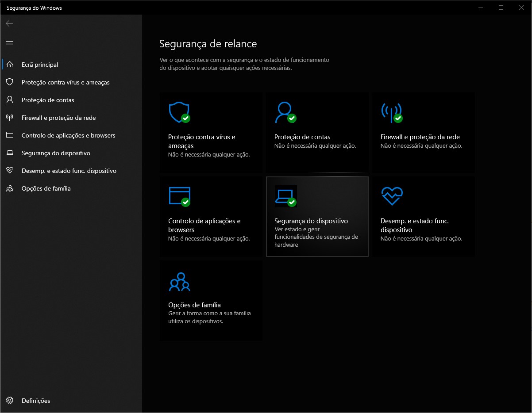Click the back arrow icon

click(x=9, y=23)
